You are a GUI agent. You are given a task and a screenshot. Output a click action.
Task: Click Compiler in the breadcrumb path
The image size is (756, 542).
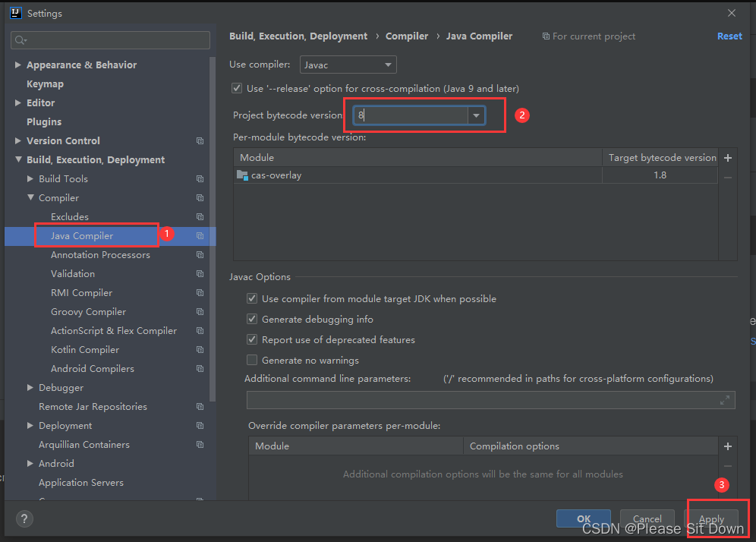click(406, 36)
